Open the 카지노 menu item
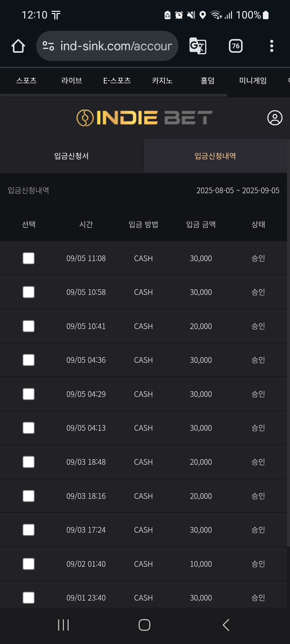This screenshot has height=644, width=290. coord(162,80)
